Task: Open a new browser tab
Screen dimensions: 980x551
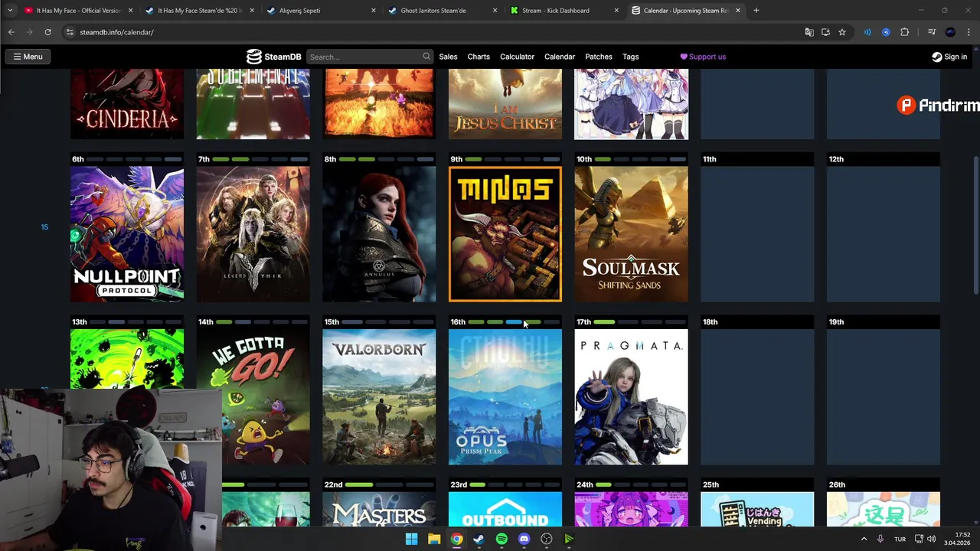Action: tap(756, 11)
